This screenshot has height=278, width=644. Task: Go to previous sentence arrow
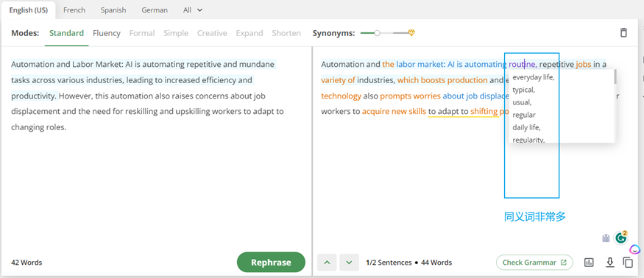[x=327, y=263]
